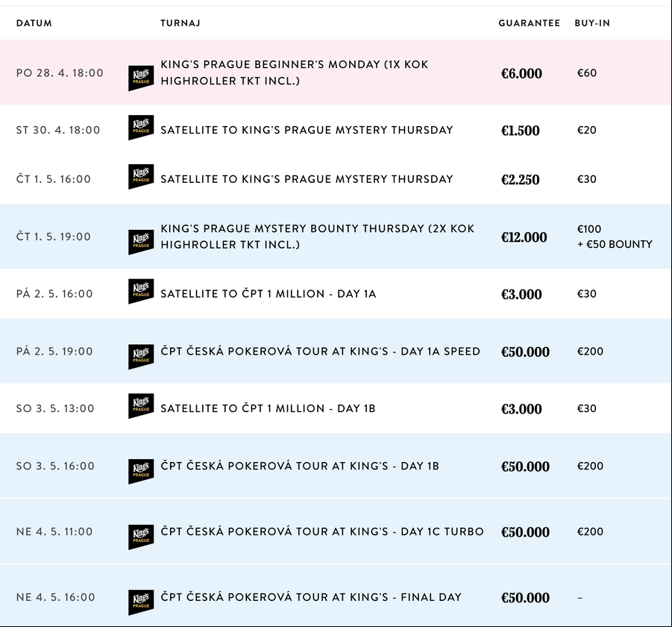Open Mystery Bounty Thursday tournament details
672x627 pixels.
(x=318, y=237)
